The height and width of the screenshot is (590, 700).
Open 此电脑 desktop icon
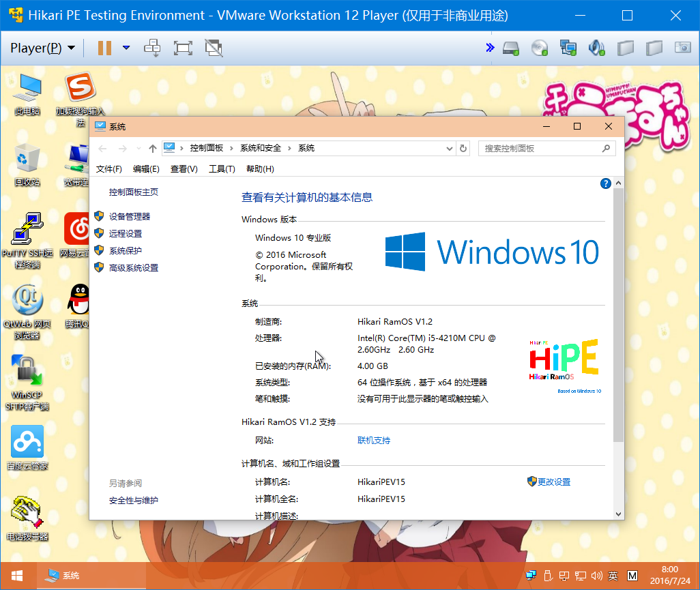27,95
